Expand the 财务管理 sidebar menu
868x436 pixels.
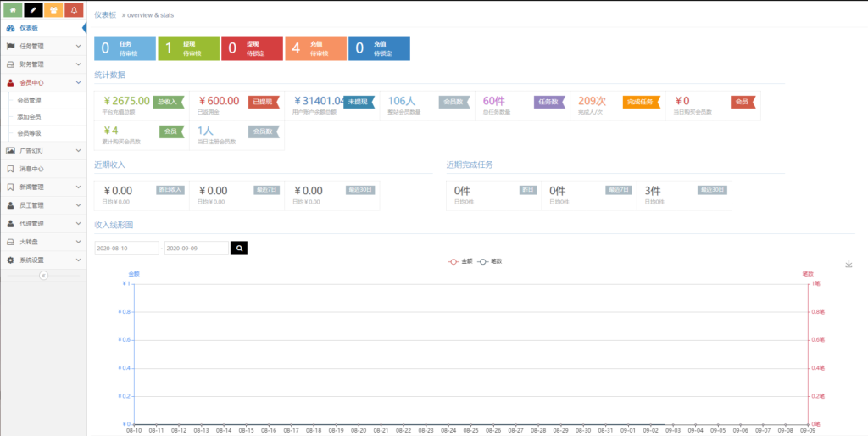tap(42, 64)
